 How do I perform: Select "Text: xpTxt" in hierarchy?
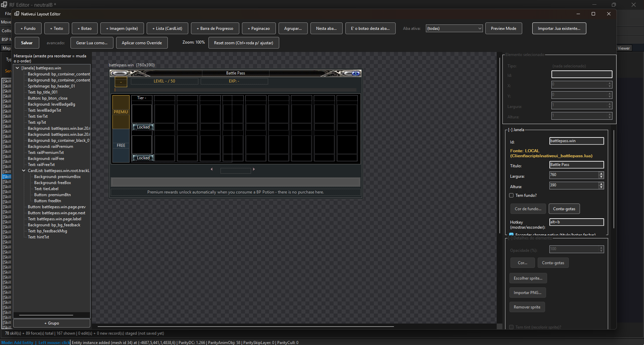point(37,122)
